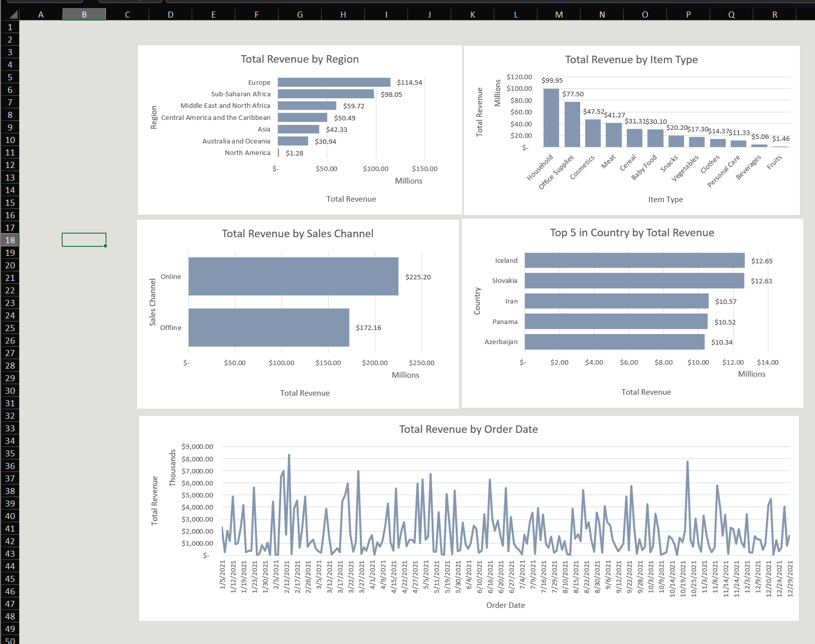Image resolution: width=815 pixels, height=644 pixels.
Task: Click the $9,000.00 axis label
Action: click(x=197, y=446)
